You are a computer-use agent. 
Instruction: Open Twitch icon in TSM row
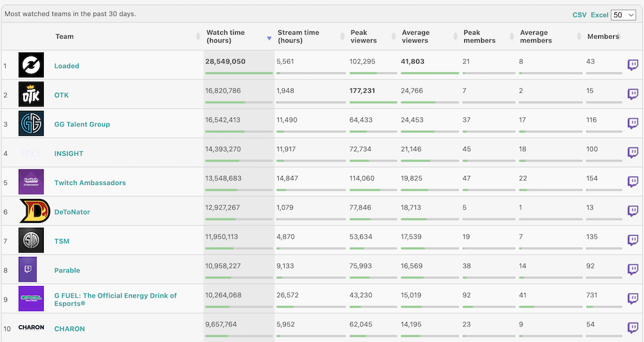tap(632, 240)
